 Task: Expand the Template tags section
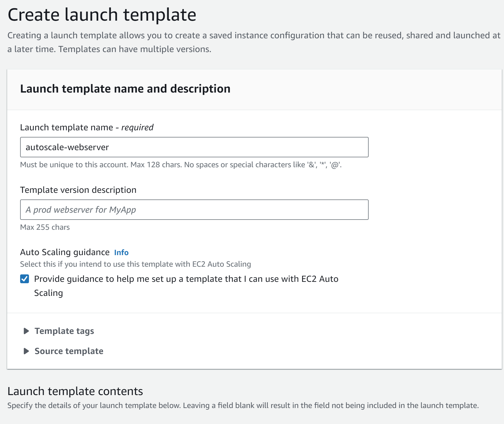(59, 331)
